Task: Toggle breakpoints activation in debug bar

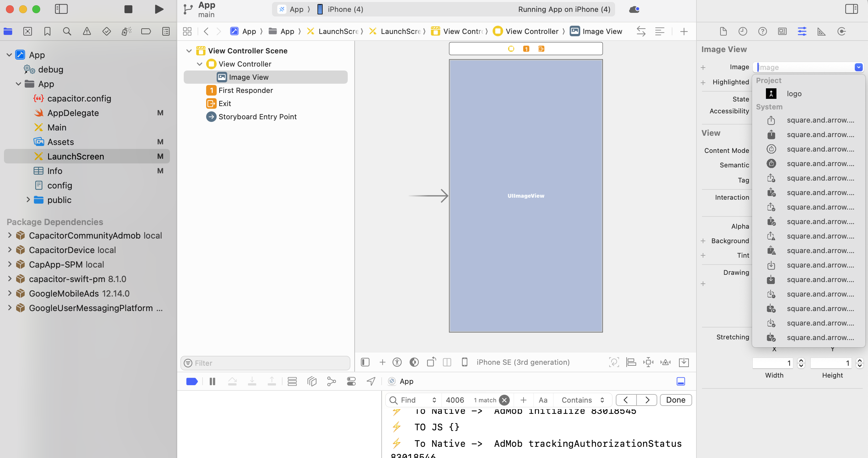Action: pyautogui.click(x=192, y=382)
